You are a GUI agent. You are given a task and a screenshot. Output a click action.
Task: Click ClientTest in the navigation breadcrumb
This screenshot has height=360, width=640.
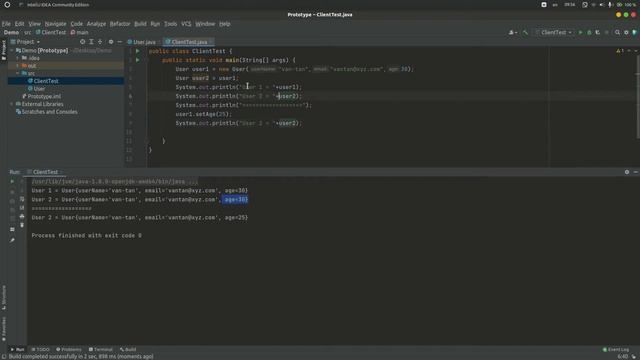51,32
